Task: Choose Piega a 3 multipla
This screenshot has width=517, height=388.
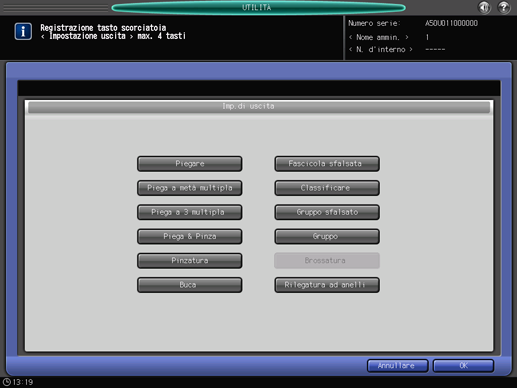Action: click(x=190, y=212)
